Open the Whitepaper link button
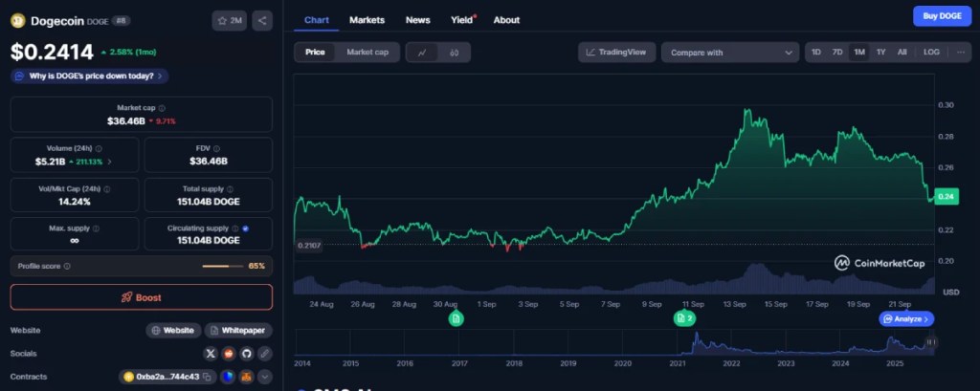 (x=238, y=331)
